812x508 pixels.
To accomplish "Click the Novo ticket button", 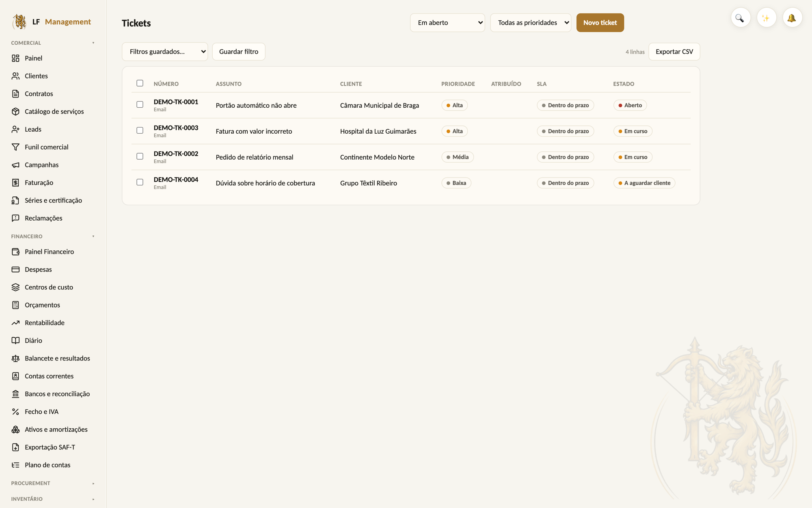I will (600, 23).
